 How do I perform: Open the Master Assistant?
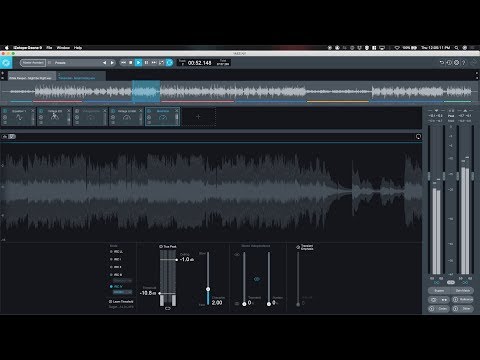(x=33, y=63)
